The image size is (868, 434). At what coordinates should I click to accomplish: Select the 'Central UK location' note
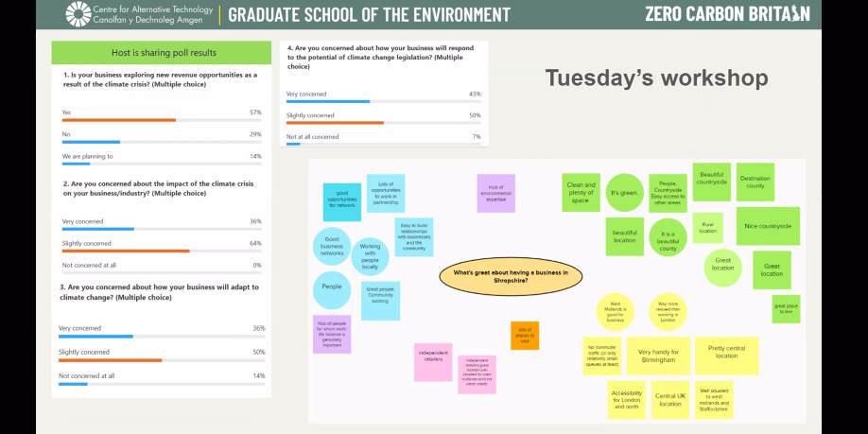click(670, 400)
